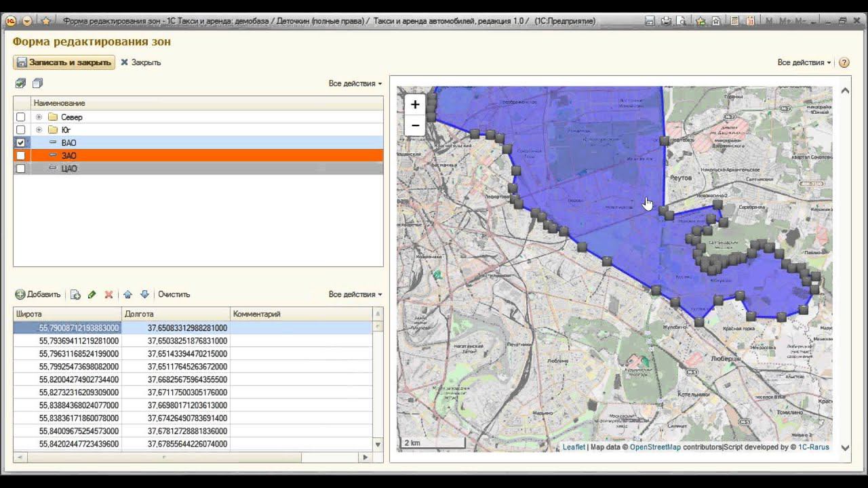Viewport: 868px width, 488px height.
Task: Zoom in on the map with plus
Action: tap(415, 105)
